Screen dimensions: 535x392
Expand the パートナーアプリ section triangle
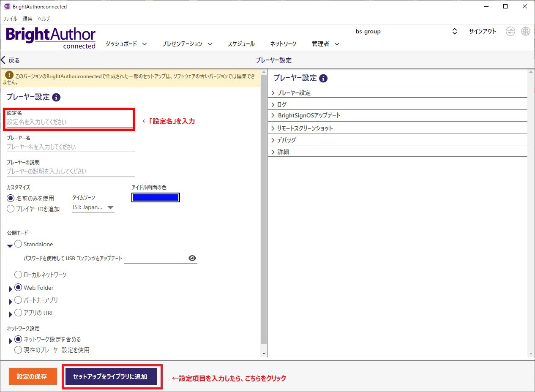[x=11, y=302]
